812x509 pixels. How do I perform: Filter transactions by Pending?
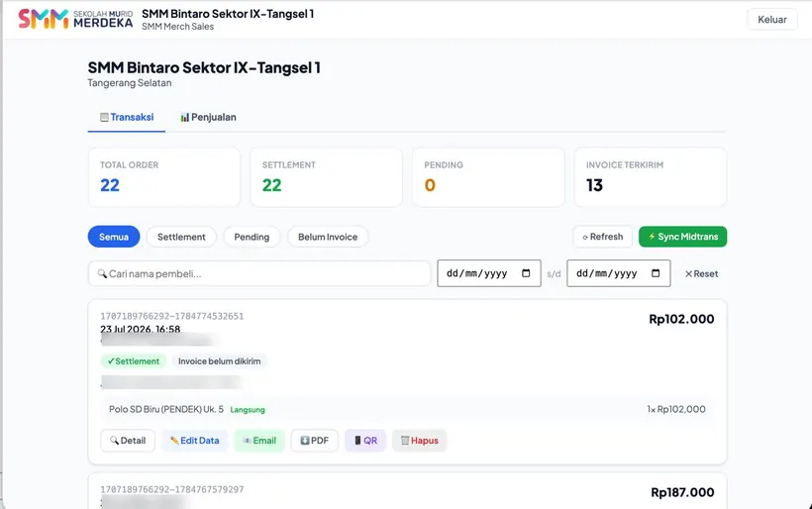click(252, 237)
